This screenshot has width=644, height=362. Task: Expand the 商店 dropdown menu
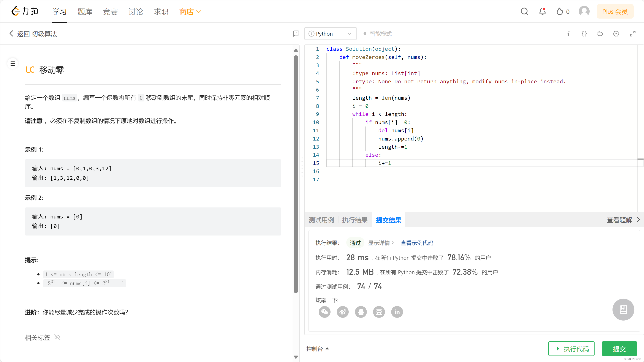[x=190, y=11]
